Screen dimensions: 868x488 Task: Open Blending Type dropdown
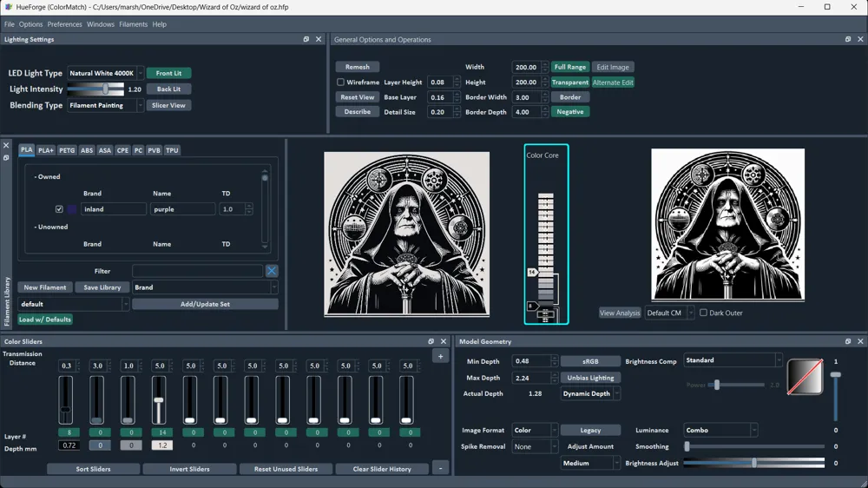(x=105, y=105)
